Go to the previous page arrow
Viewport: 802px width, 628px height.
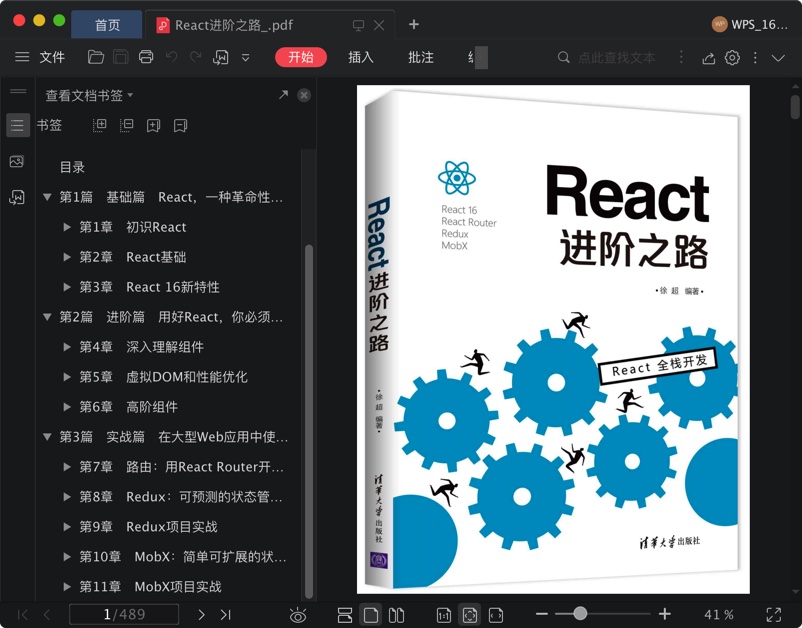point(47,614)
